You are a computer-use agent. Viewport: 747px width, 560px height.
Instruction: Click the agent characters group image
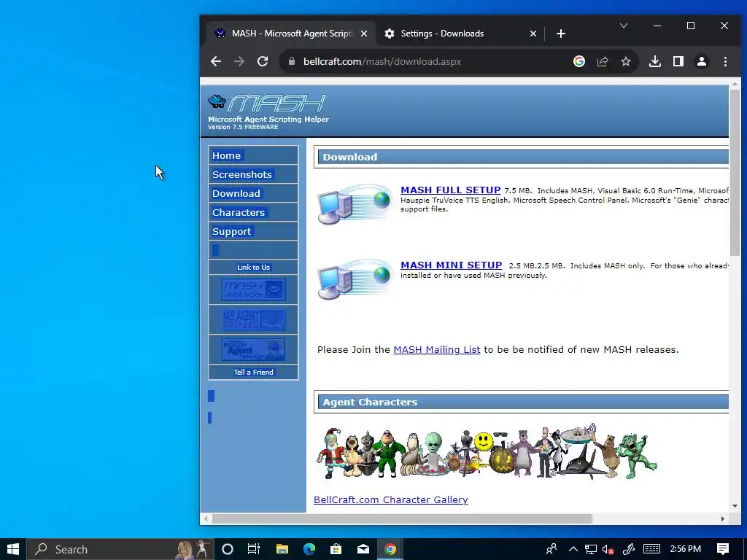(486, 451)
